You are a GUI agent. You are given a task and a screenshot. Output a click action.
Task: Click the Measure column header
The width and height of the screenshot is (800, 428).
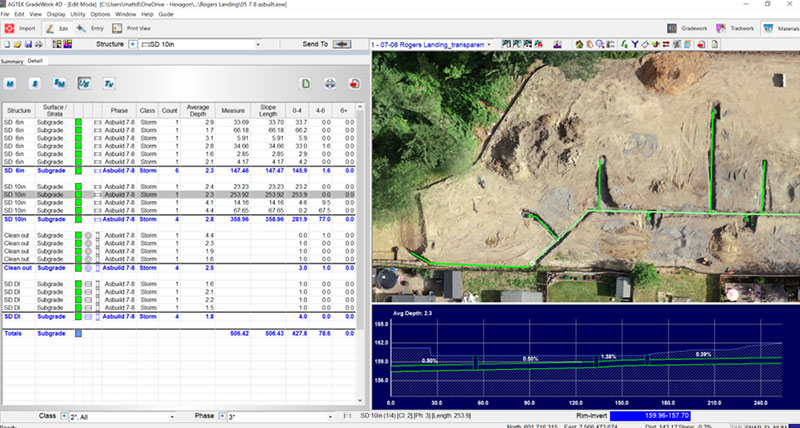[x=233, y=110]
